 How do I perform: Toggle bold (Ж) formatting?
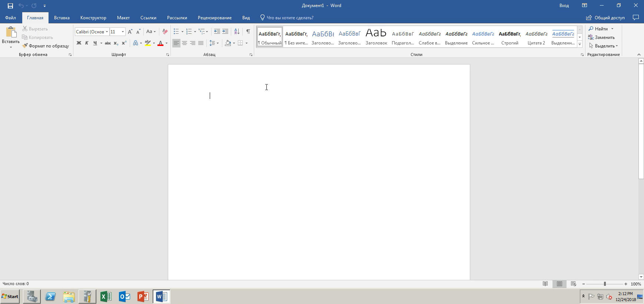(x=79, y=43)
